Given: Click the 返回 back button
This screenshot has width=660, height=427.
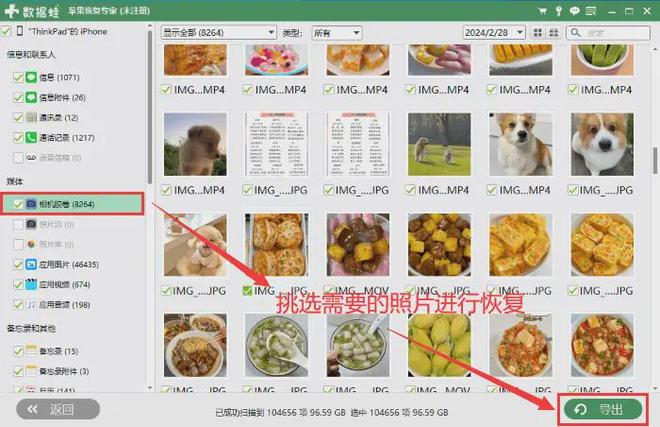Looking at the screenshot, I should point(57,409).
